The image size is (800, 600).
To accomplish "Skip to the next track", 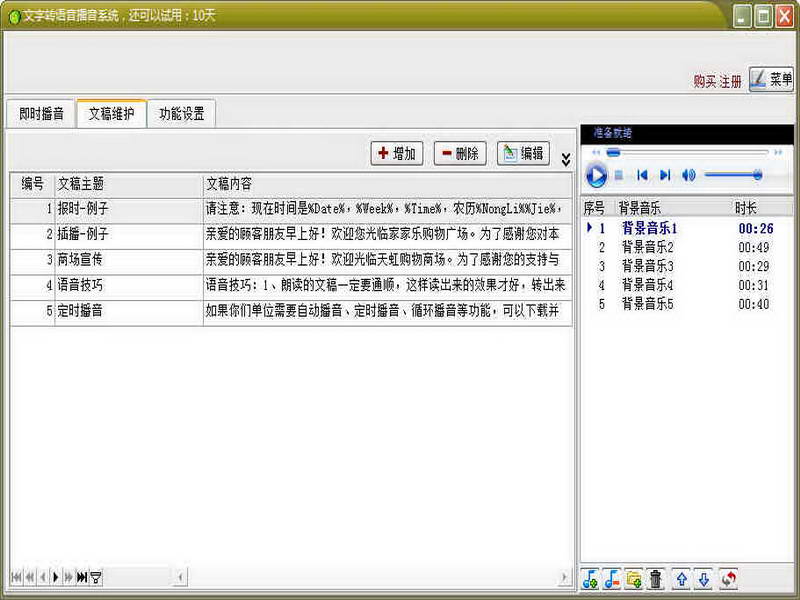I will [x=665, y=176].
